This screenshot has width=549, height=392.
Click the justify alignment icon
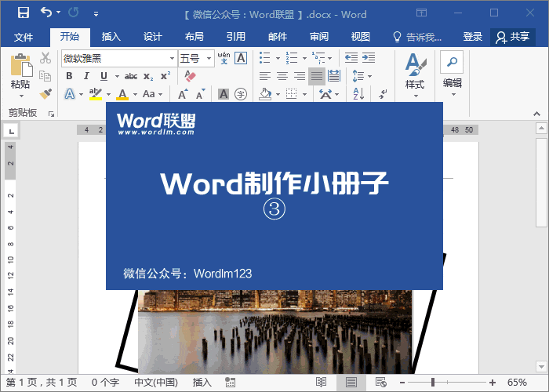point(317,76)
